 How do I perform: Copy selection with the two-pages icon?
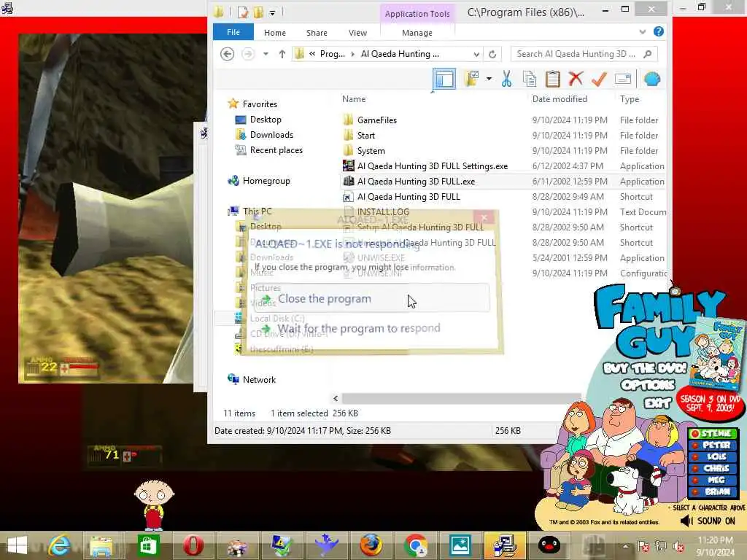530,79
